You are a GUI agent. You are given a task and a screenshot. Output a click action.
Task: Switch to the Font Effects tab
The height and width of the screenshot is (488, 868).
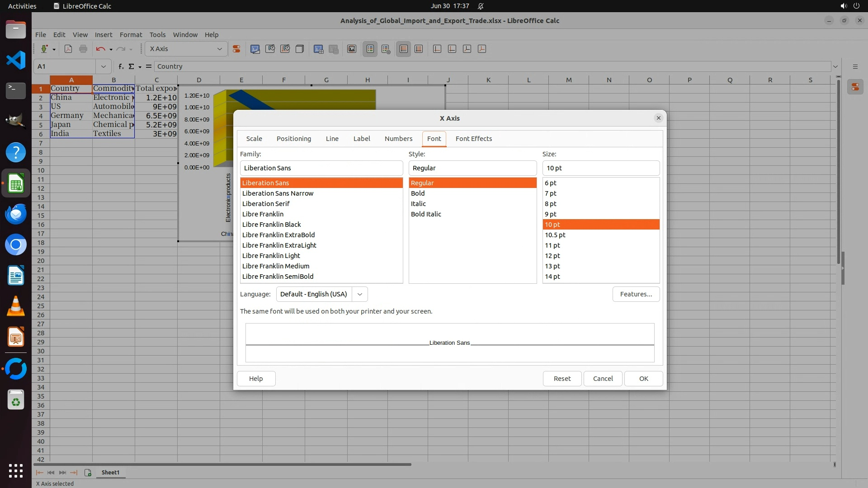(473, 139)
